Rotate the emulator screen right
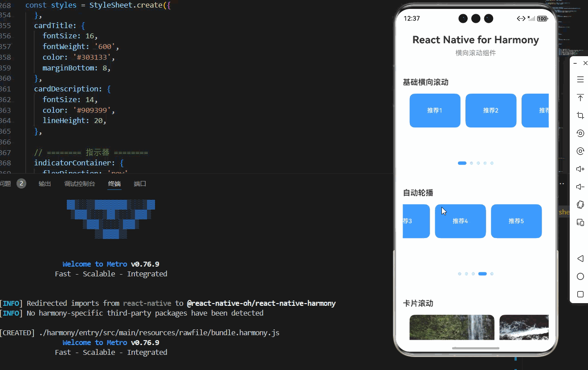 point(580,151)
